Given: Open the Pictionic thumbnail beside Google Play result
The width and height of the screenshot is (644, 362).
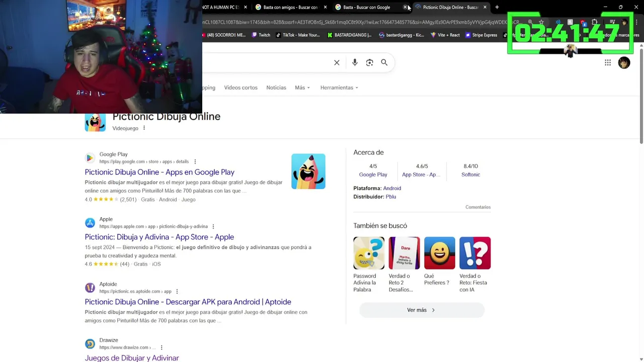Looking at the screenshot, I should tap(308, 171).
